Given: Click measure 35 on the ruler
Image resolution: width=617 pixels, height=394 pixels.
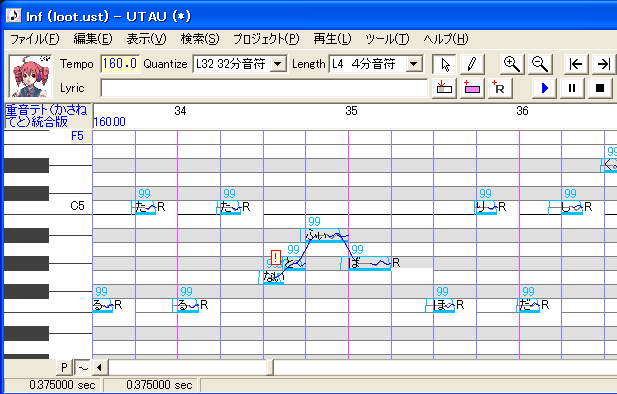Looking at the screenshot, I should coord(351,111).
